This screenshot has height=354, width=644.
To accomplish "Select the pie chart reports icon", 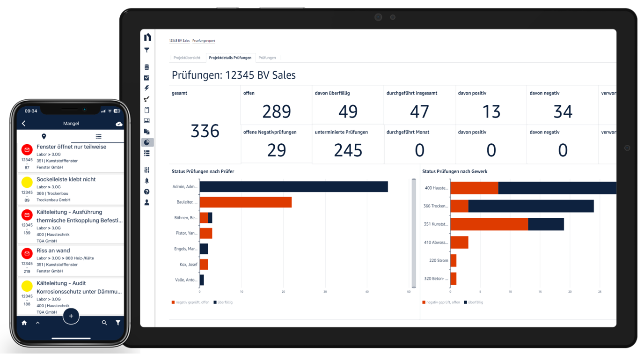I will (147, 142).
